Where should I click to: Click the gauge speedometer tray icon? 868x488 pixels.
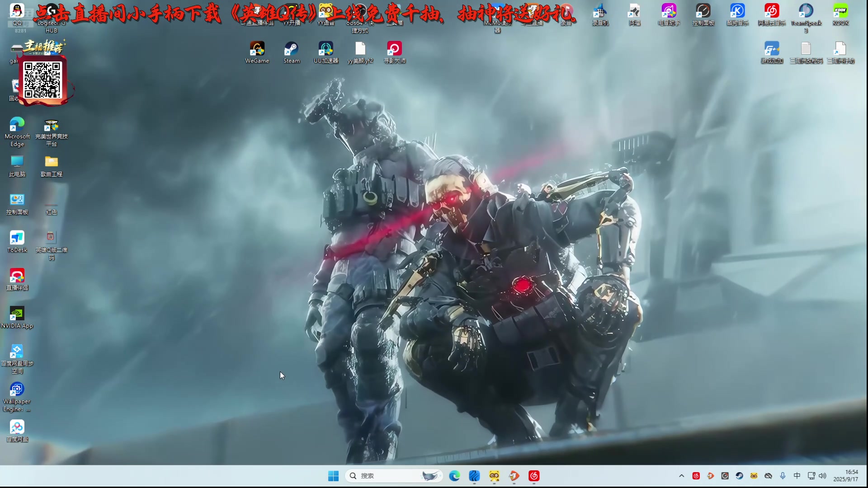[x=725, y=476]
